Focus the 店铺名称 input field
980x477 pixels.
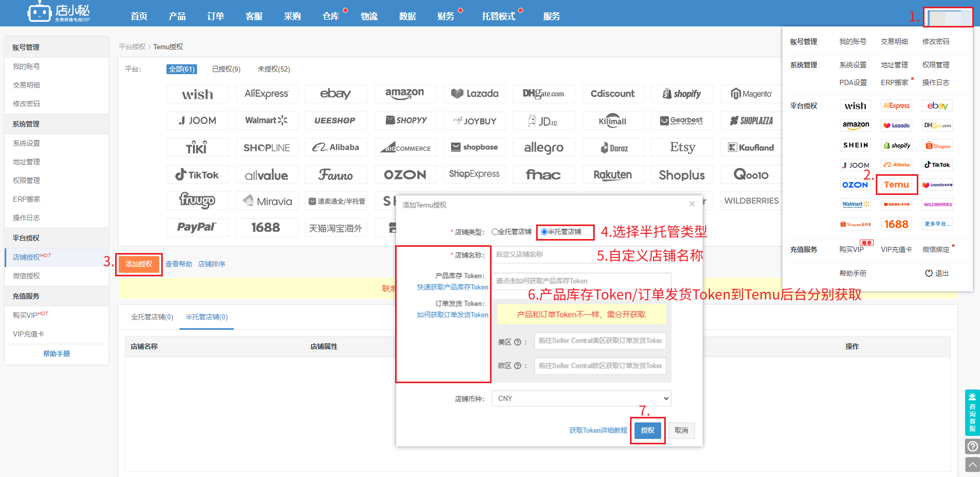pos(581,255)
